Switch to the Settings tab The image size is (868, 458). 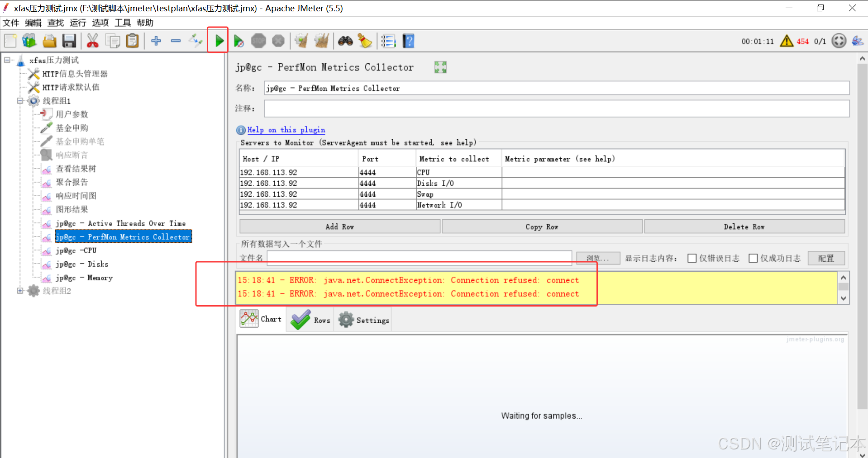[363, 320]
